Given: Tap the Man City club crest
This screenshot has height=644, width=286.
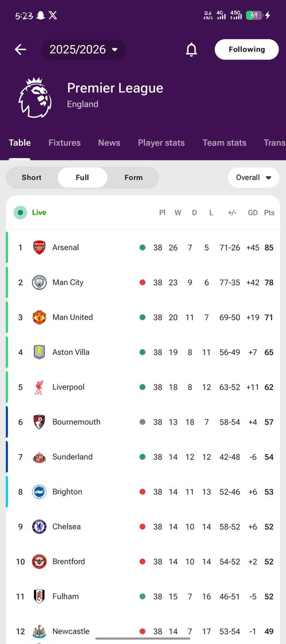Looking at the screenshot, I should coord(39,282).
